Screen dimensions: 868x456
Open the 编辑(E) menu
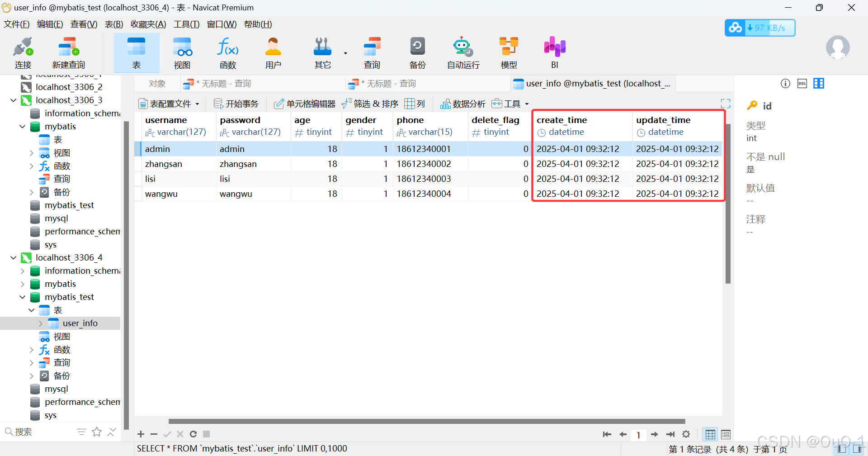pos(50,24)
